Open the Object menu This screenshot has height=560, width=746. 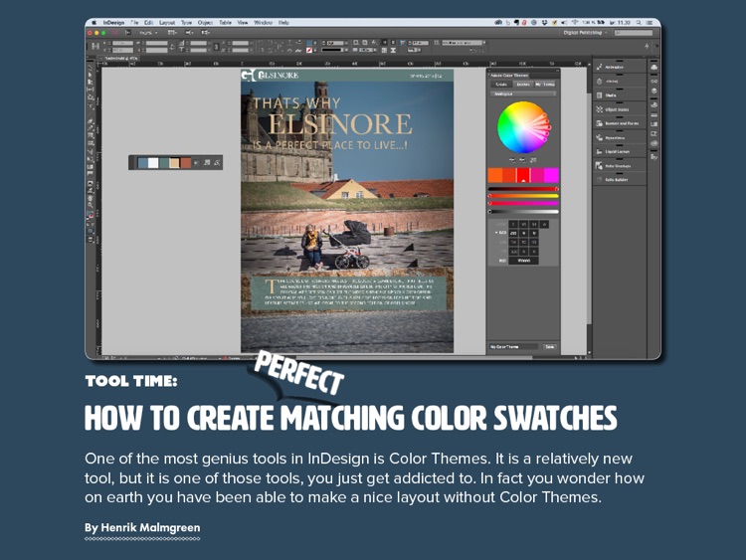pyautogui.click(x=205, y=22)
